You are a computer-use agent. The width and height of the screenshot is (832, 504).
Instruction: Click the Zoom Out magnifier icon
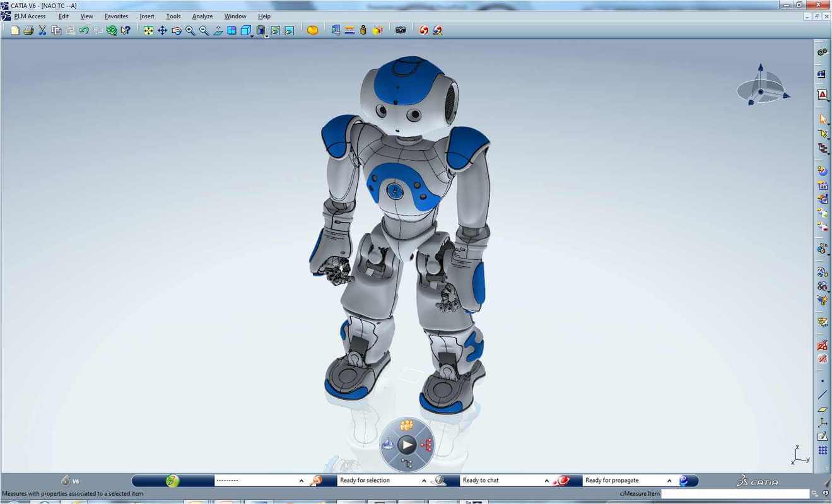(203, 30)
